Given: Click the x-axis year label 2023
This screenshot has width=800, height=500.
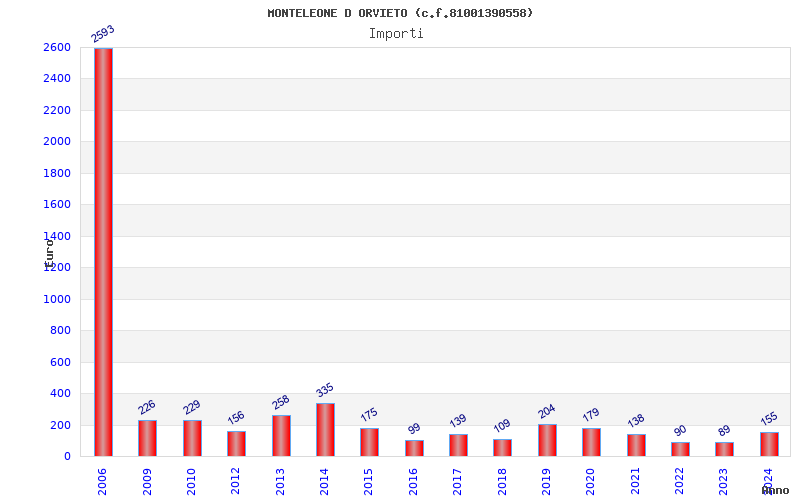Looking at the screenshot, I should pyautogui.click(x=724, y=482).
